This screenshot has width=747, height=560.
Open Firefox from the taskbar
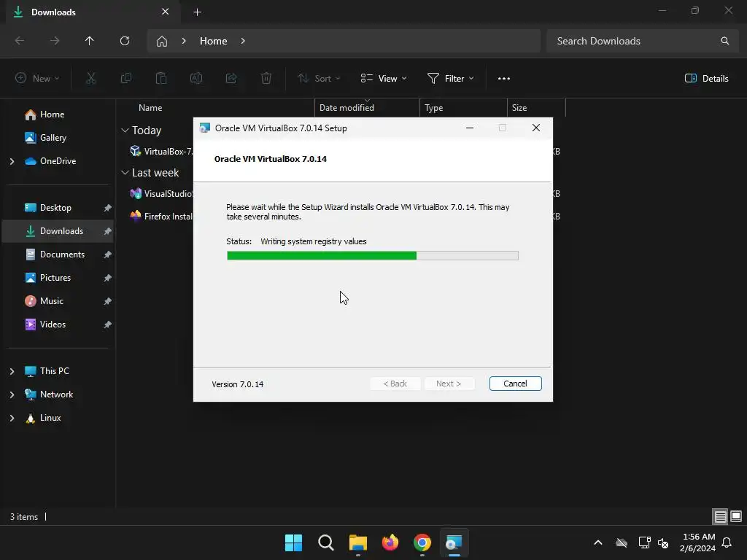[x=390, y=542]
